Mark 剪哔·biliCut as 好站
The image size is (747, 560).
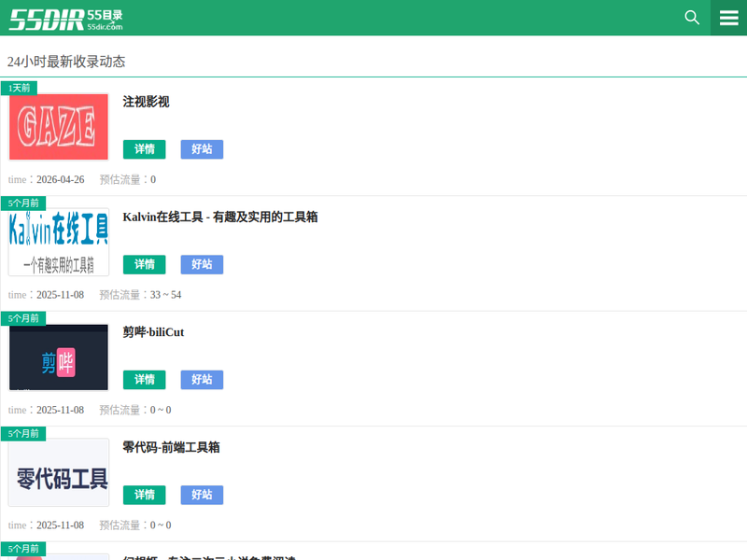click(202, 380)
